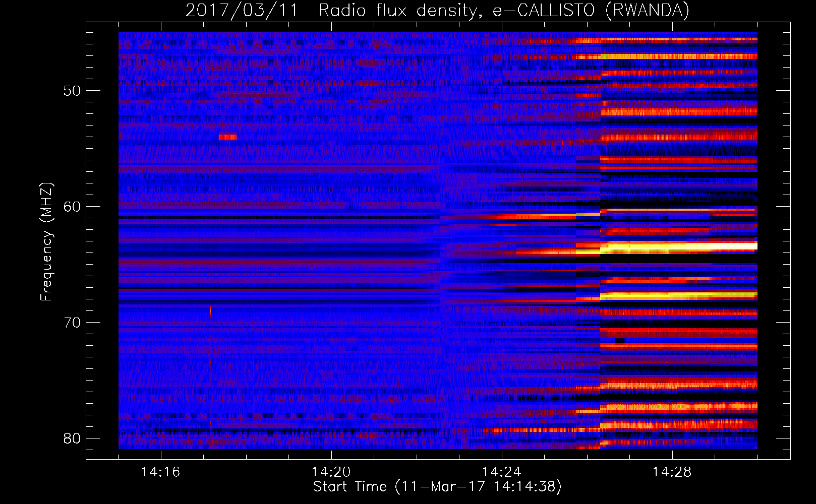Viewport: 816px width, 504px height.
Task: Click the 70 frequency tick label
Action: click(x=72, y=323)
